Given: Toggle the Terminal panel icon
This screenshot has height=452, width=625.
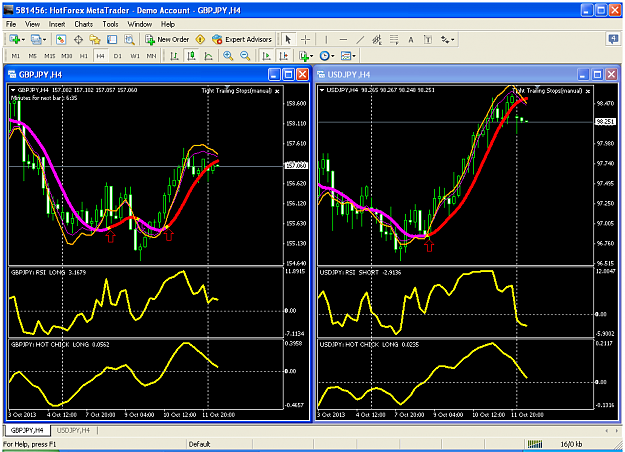Looking at the screenshot, I should click(112, 39).
